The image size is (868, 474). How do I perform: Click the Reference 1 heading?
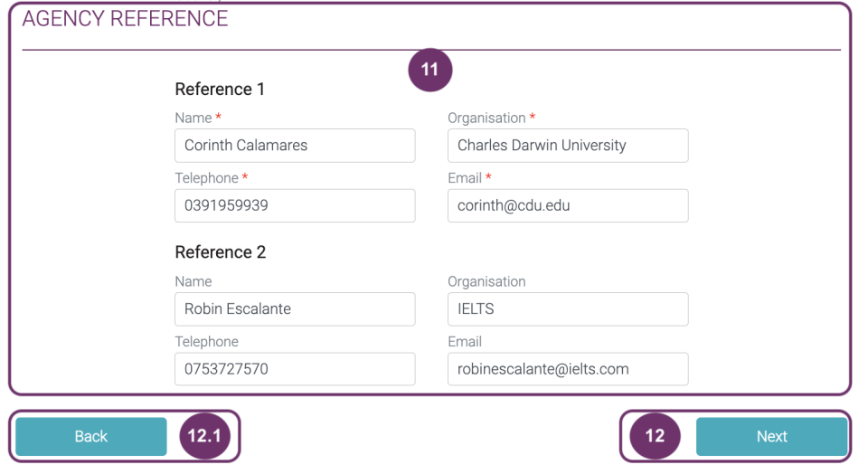220,90
